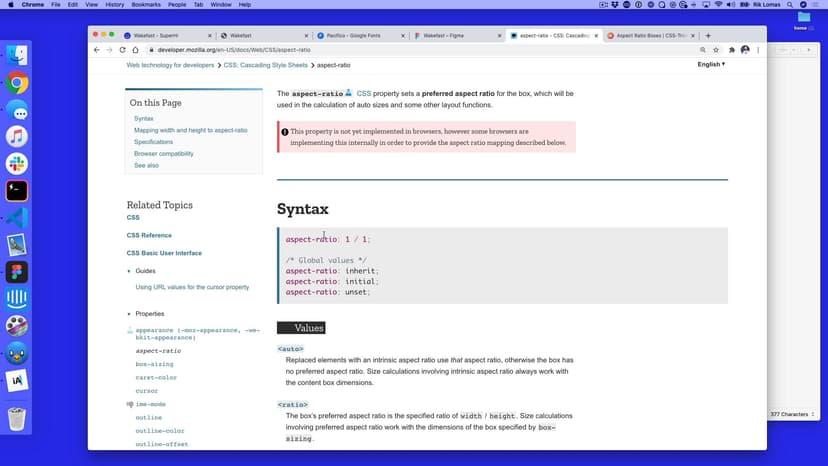
Task: Click the box-sizing property in sidebar
Action: tap(154, 364)
